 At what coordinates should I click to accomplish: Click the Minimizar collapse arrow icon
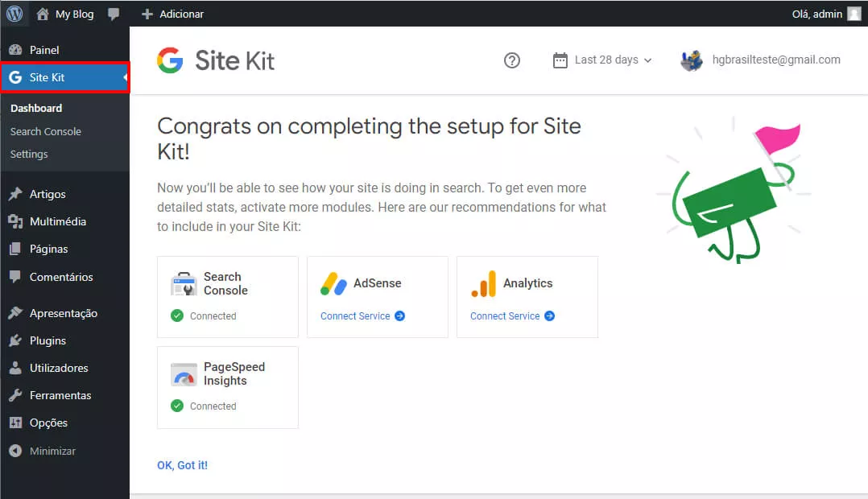click(15, 451)
